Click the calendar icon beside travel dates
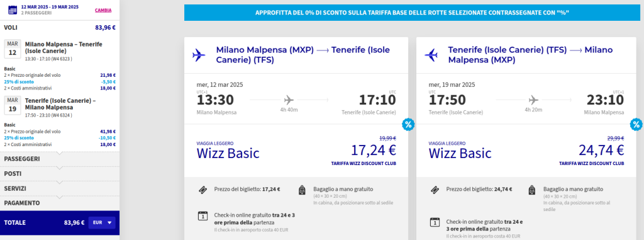This screenshot has height=240, width=644. point(13,10)
